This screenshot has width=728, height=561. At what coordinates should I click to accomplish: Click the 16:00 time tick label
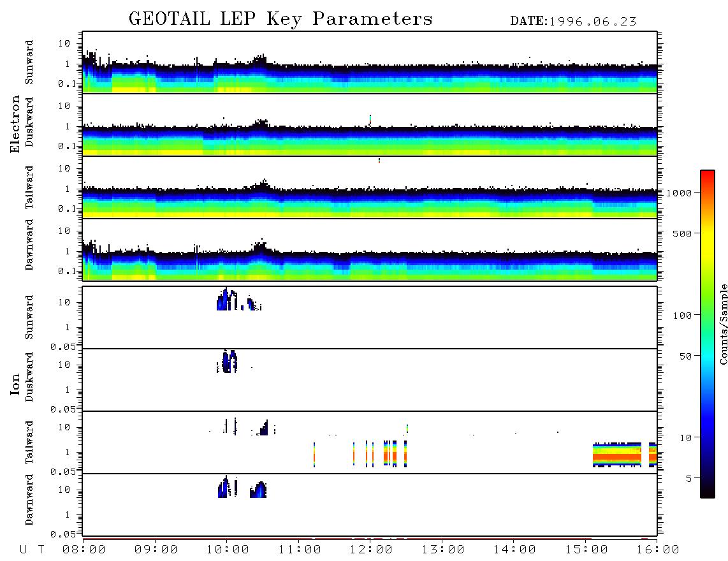coord(658,550)
